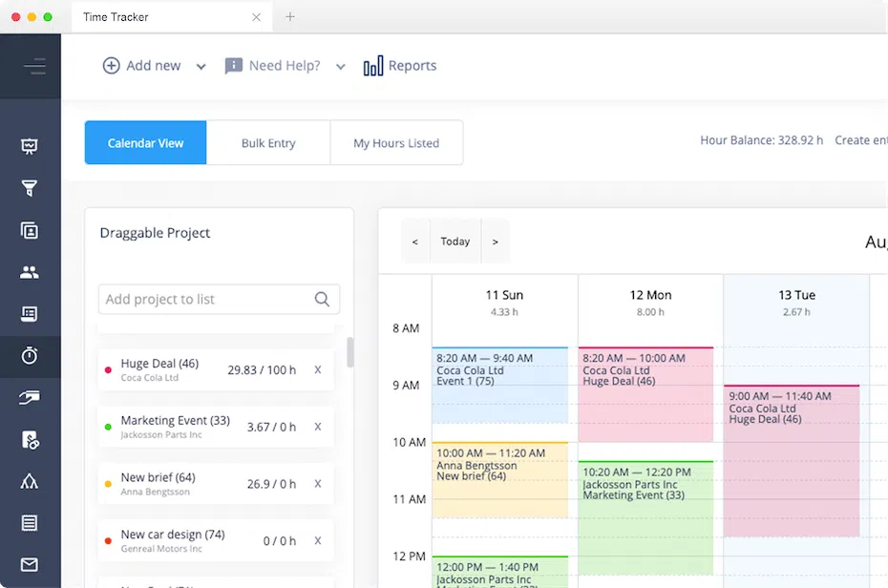The width and height of the screenshot is (888, 588).
Task: Remove Marketing Event (33) with its X
Action: pos(318,427)
